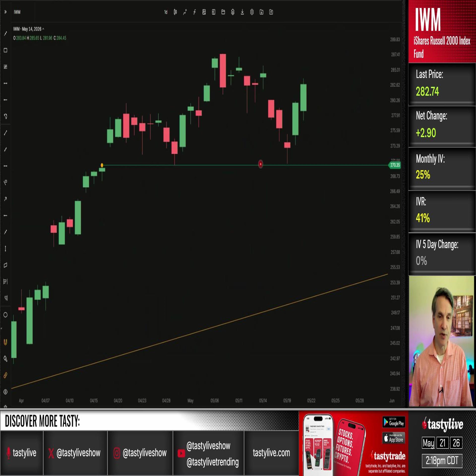Click the 05/19 date on time axis

coord(287,401)
